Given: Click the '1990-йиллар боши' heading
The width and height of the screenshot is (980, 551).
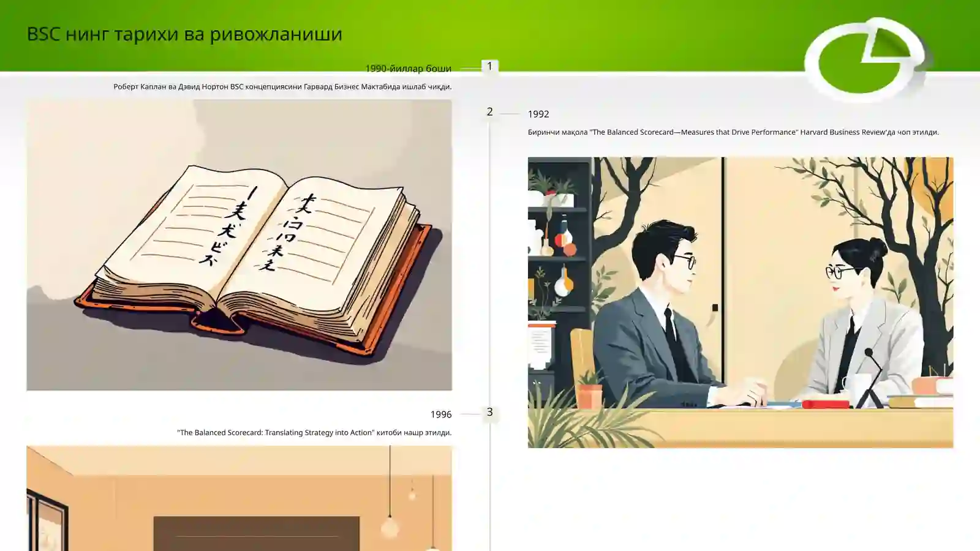Looking at the screenshot, I should coord(409,69).
